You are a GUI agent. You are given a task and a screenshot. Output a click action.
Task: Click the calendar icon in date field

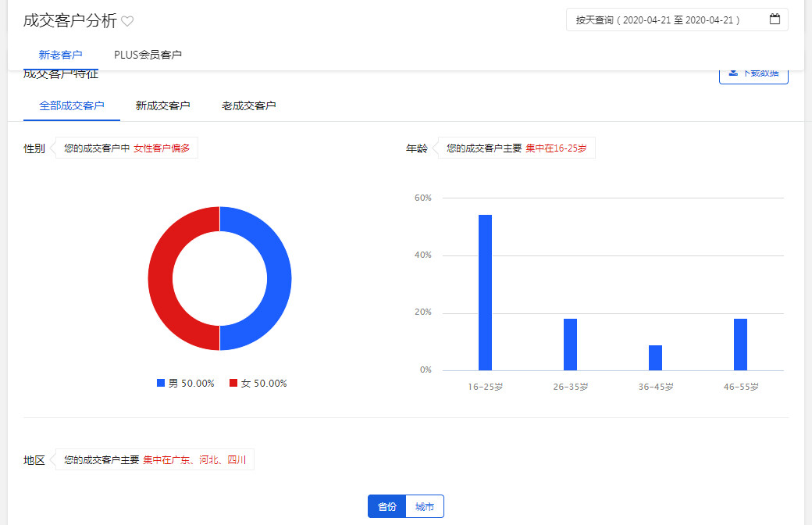[x=775, y=20]
